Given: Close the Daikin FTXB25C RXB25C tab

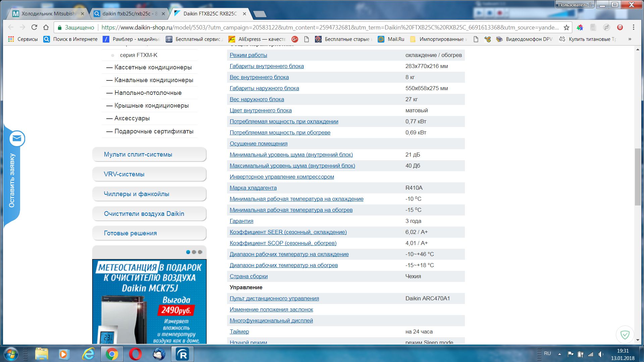Looking at the screenshot, I should [245, 14].
